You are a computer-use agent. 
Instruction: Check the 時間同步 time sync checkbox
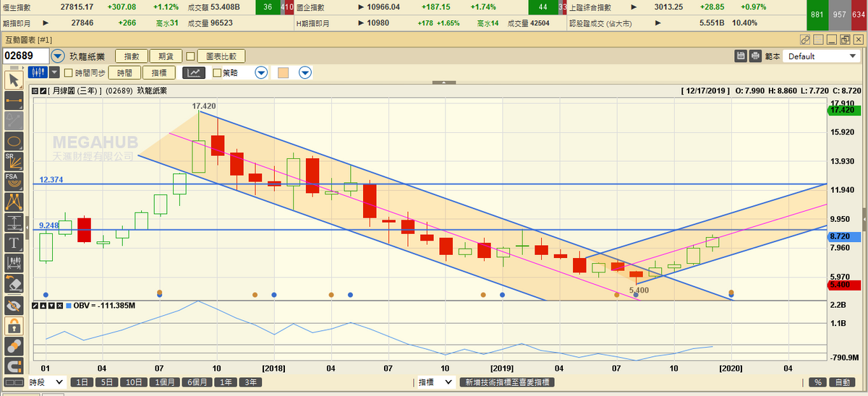click(69, 72)
